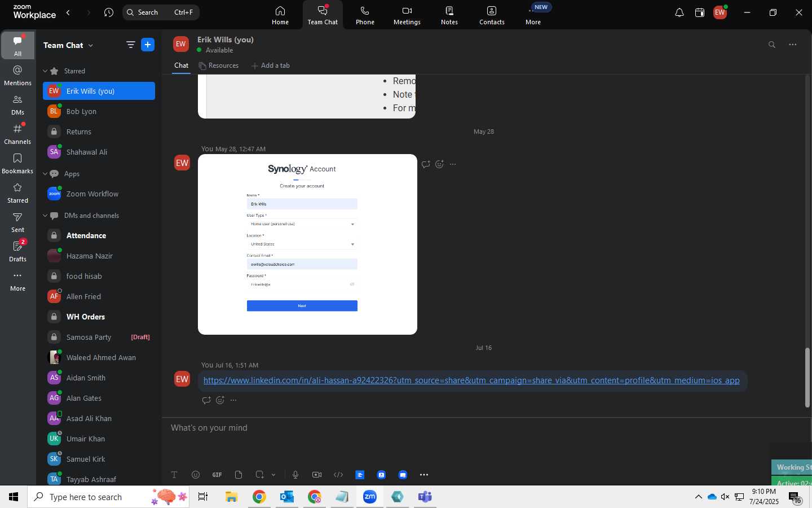812x508 pixels.
Task: Open Microsoft Teams from the taskbar
Action: pyautogui.click(x=425, y=497)
